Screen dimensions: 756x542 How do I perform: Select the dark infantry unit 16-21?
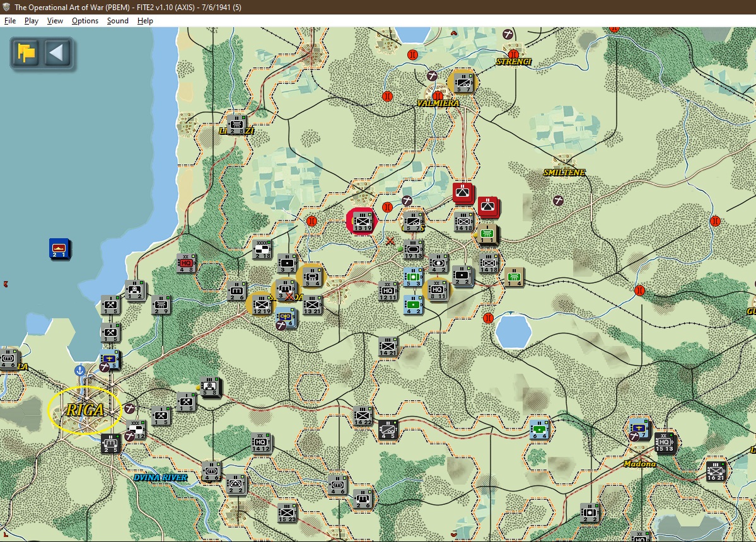pyautogui.click(x=715, y=471)
